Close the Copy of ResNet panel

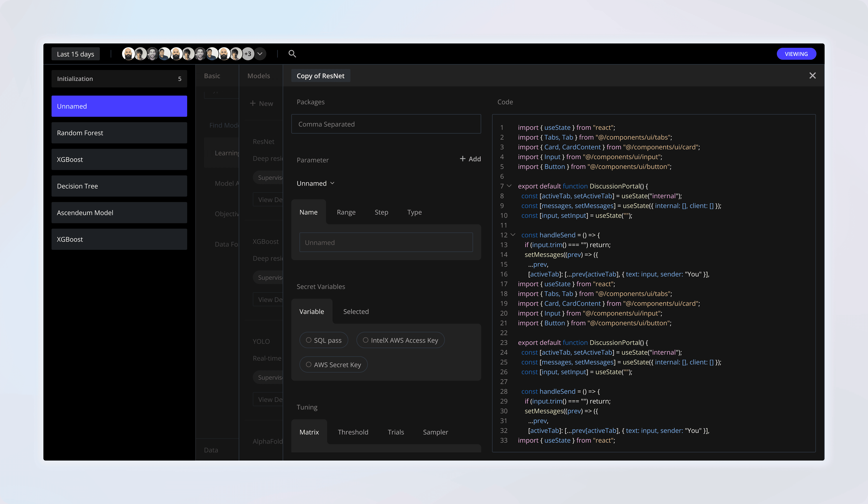[812, 75]
